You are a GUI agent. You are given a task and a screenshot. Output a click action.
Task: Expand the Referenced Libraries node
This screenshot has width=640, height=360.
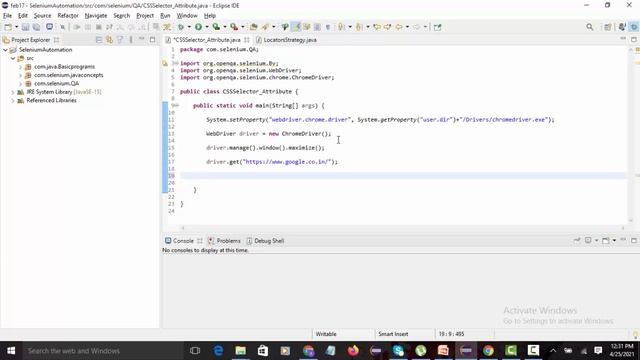(x=13, y=100)
